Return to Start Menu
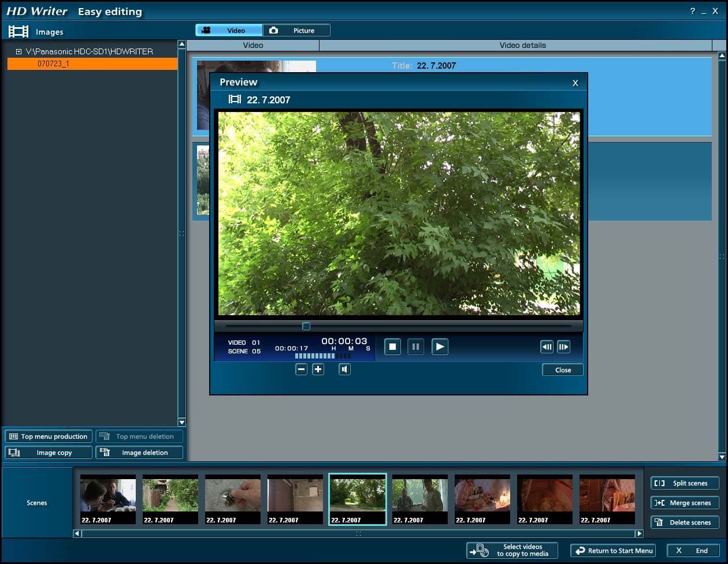728x564 pixels. pos(613,551)
